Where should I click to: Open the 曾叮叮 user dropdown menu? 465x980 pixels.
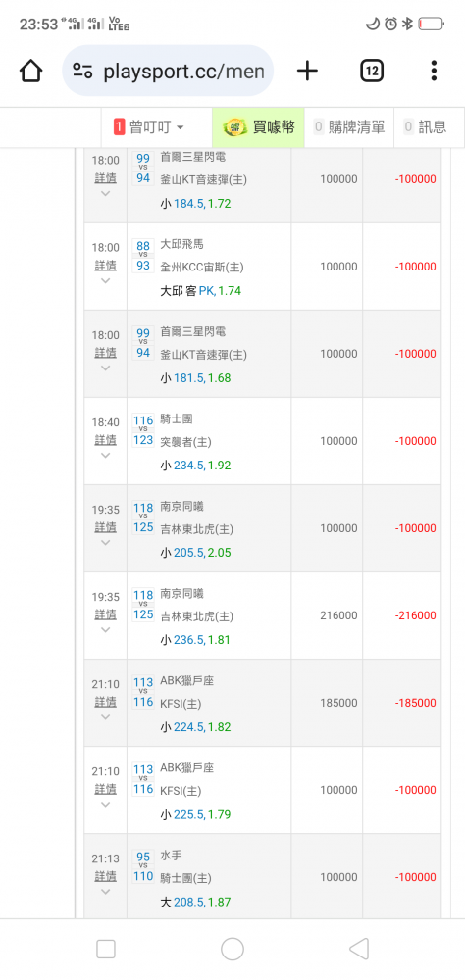[149, 127]
